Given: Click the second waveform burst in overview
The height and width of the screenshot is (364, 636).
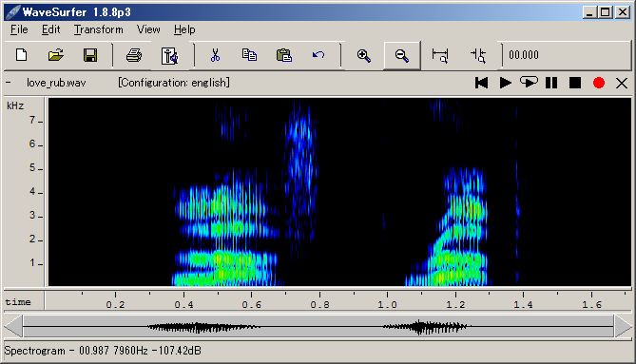Looking at the screenshot, I should click(426, 327).
